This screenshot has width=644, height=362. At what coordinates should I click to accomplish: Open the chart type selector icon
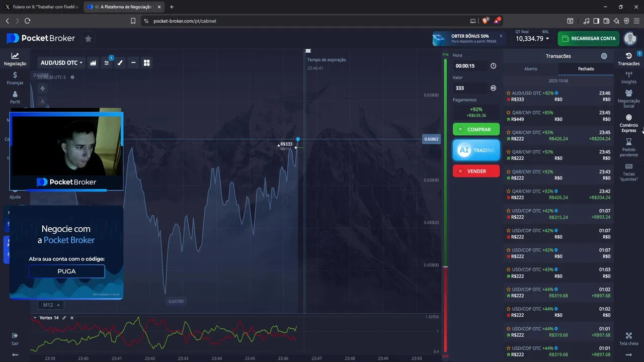click(93, 63)
